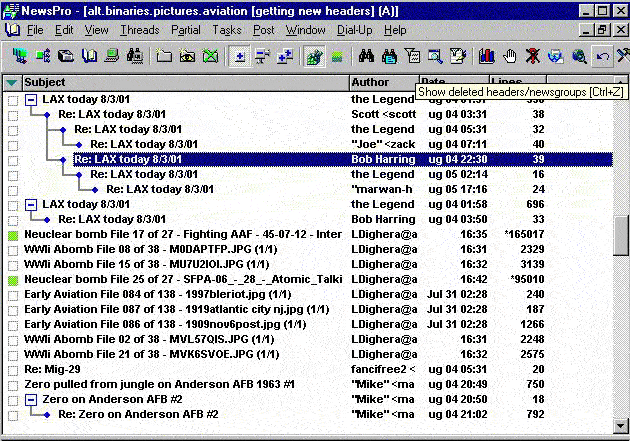Click the binoculars find icon in toolbar
This screenshot has height=441, width=630.
(x=366, y=56)
